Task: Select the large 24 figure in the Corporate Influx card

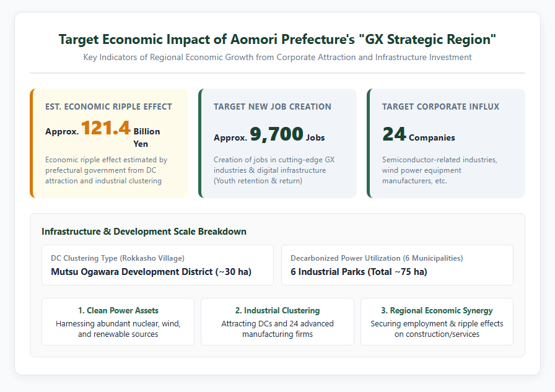Action: (394, 134)
